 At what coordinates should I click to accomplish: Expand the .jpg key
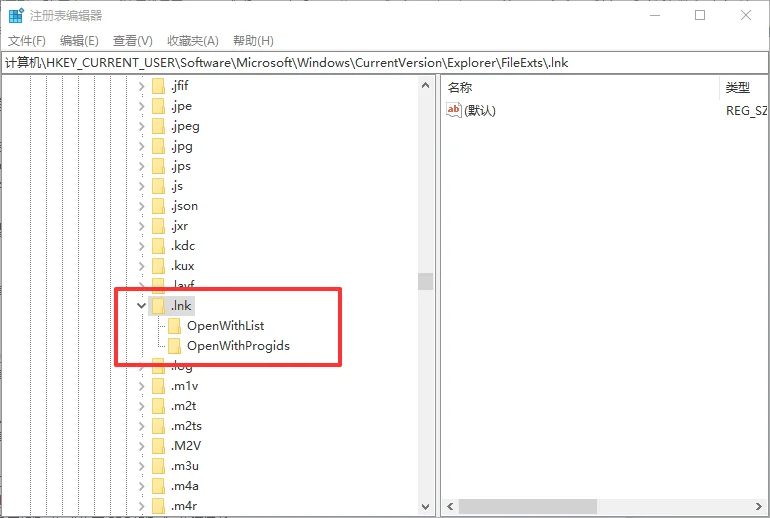[x=141, y=146]
